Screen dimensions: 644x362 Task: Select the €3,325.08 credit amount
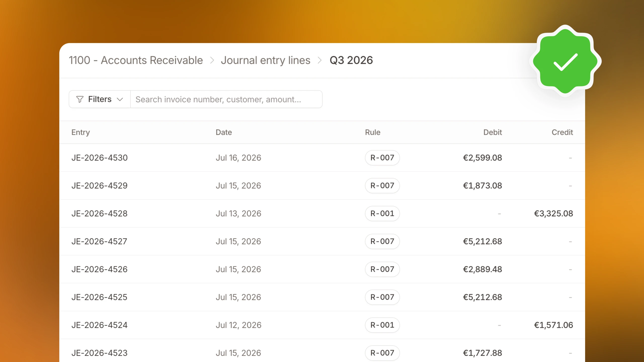coord(553,213)
